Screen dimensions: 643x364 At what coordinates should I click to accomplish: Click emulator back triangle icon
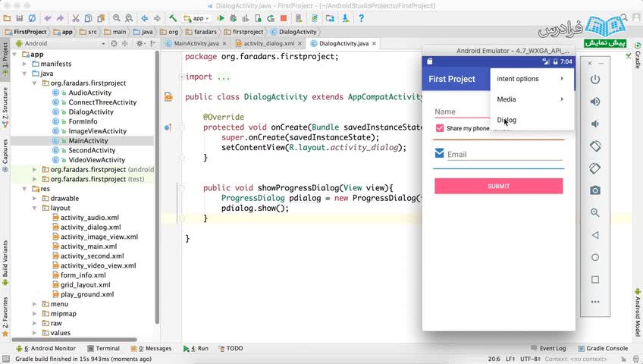(595, 235)
